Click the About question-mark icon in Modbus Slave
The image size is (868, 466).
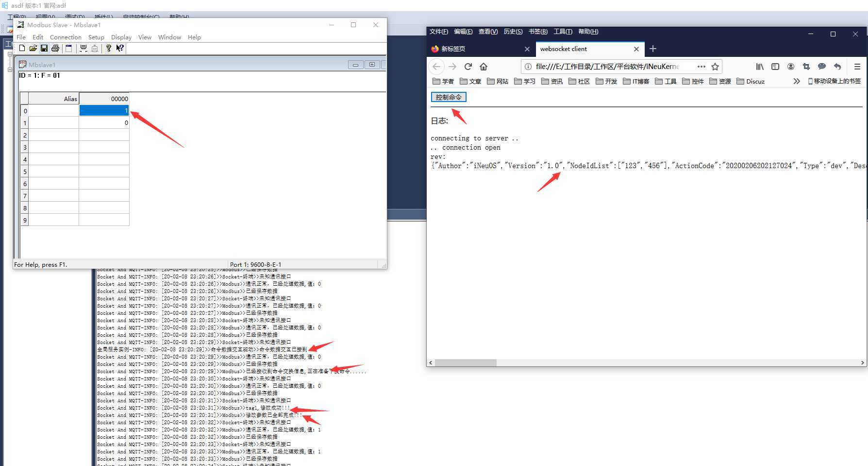coord(109,48)
